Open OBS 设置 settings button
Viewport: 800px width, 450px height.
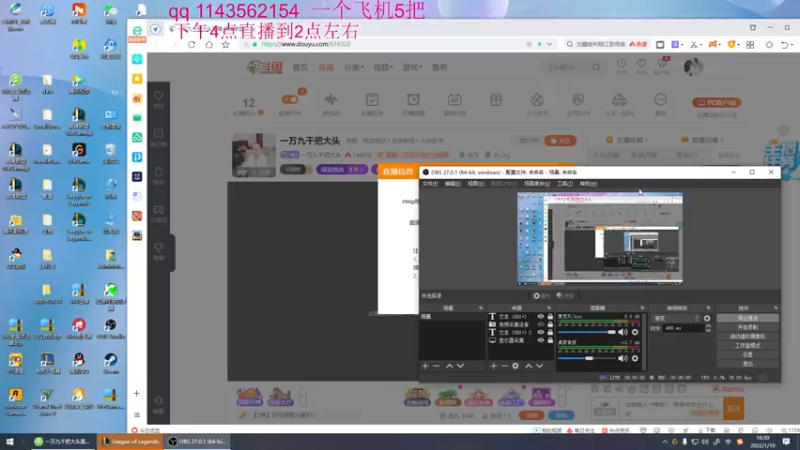747,355
